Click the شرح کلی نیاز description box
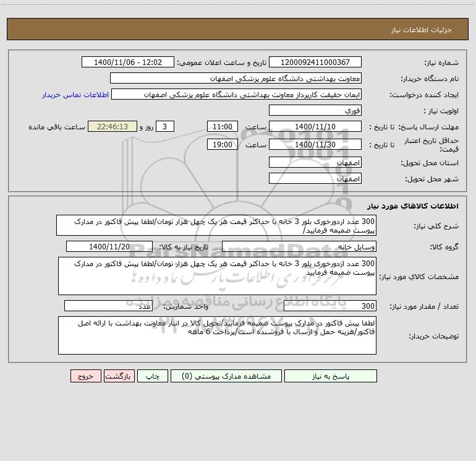 tap(216, 225)
